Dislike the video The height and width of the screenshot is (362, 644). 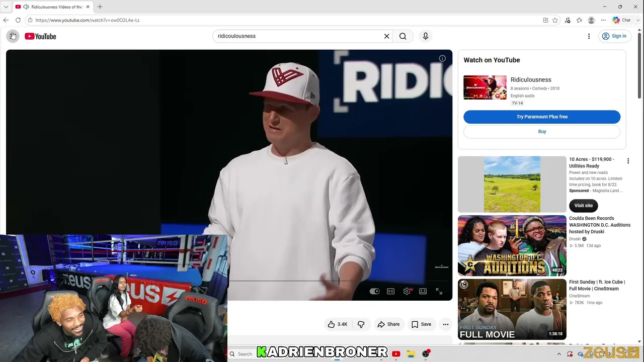click(361, 324)
